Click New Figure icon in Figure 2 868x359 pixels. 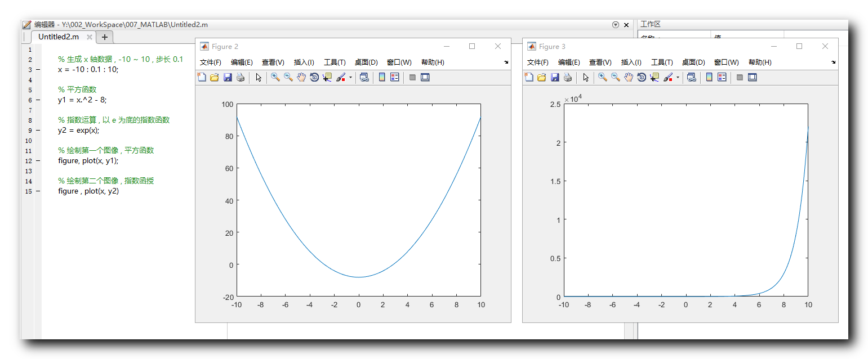[202, 77]
